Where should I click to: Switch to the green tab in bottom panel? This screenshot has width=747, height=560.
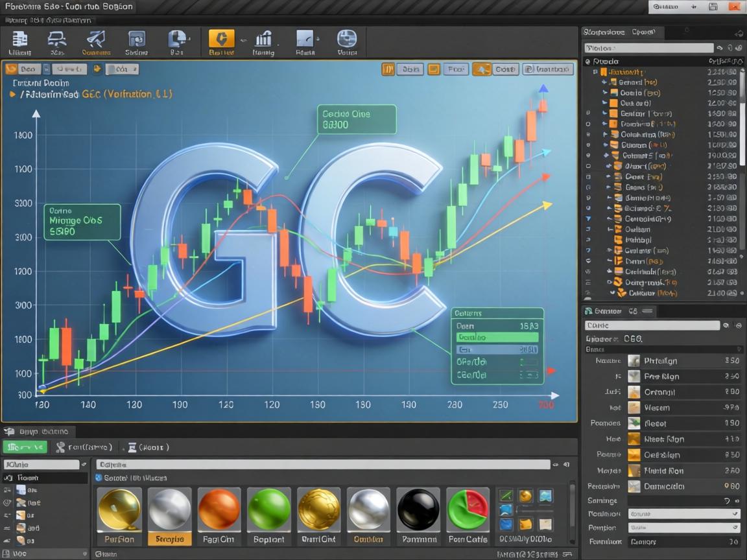click(x=25, y=447)
